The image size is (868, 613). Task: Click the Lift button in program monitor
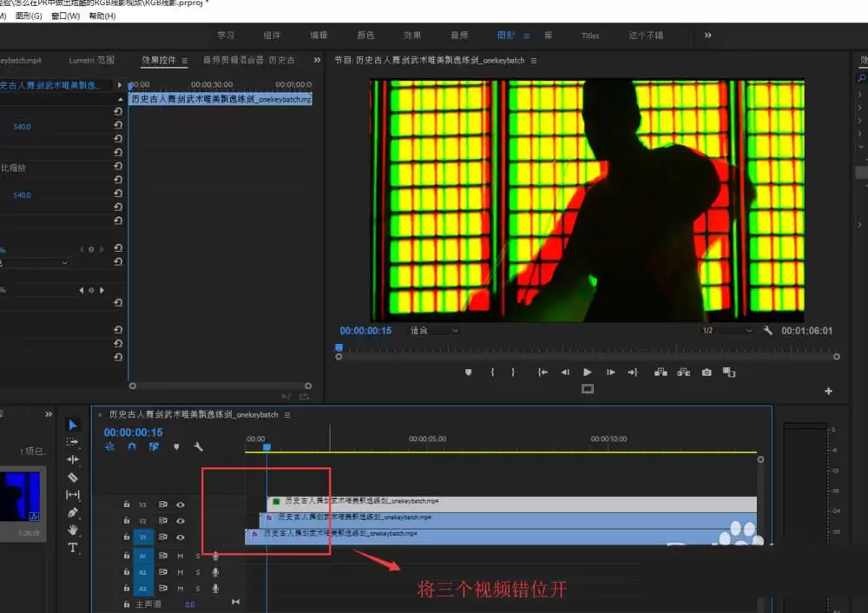pos(661,372)
